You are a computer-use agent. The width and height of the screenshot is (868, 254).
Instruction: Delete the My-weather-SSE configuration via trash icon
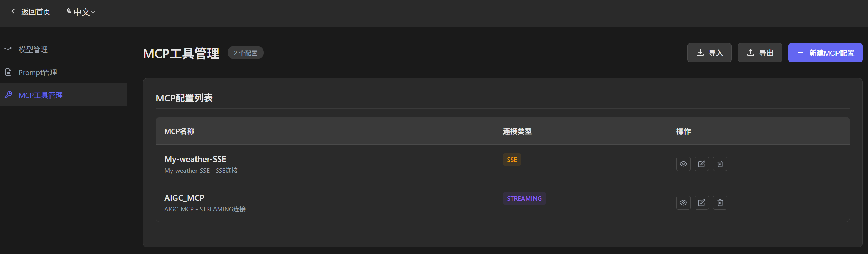(720, 164)
